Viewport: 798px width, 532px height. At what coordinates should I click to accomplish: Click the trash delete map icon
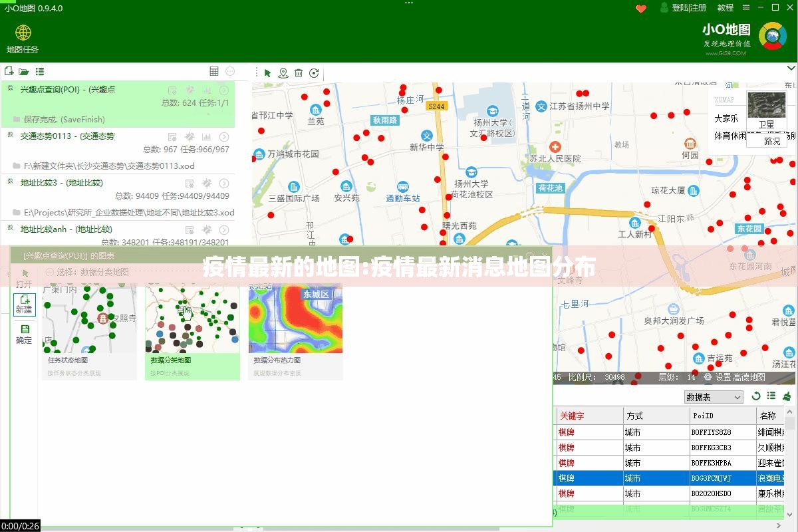tap(299, 73)
